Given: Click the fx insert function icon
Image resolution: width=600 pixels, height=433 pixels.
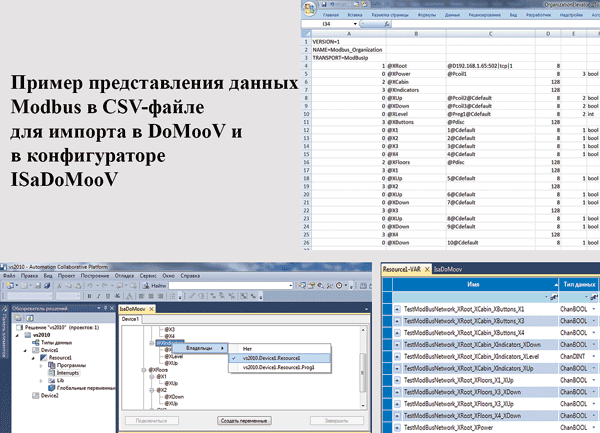Looking at the screenshot, I should coord(386,24).
